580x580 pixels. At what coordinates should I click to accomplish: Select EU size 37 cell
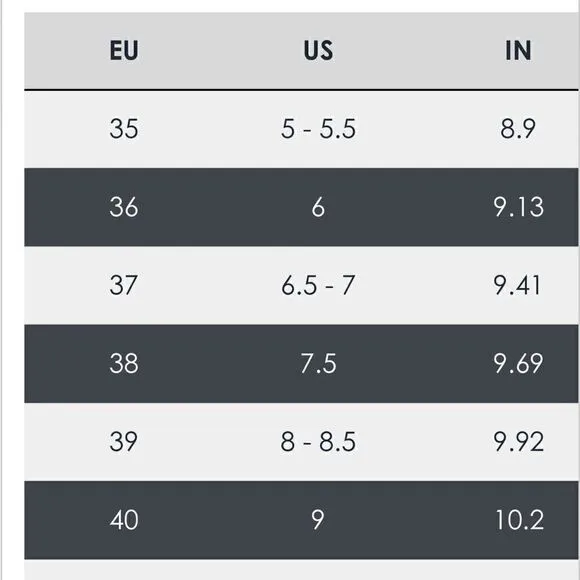[x=124, y=285]
